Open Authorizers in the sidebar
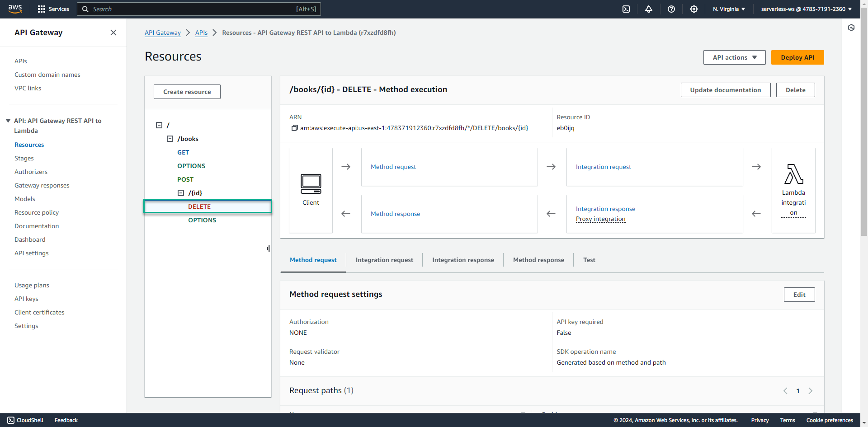The height and width of the screenshot is (427, 868). pos(31,172)
